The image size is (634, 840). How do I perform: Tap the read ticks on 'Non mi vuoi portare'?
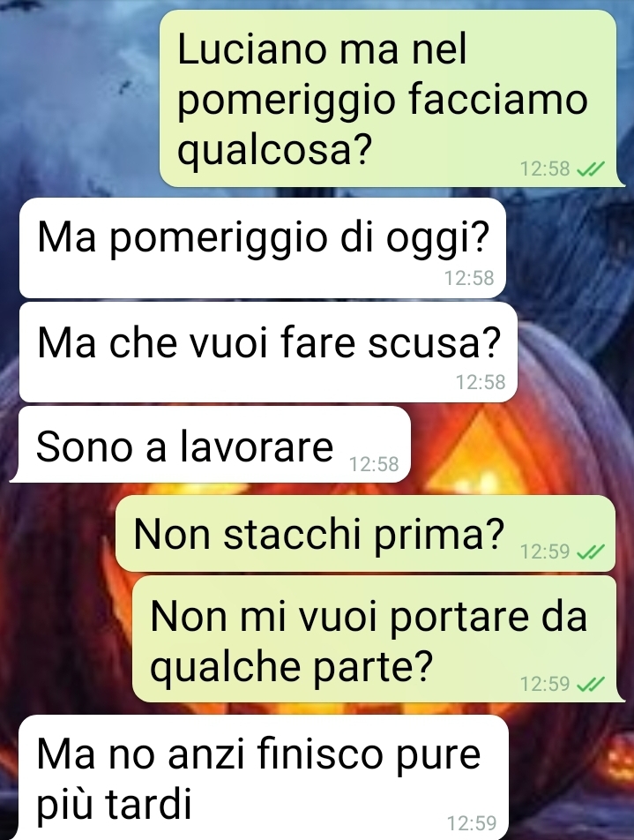coord(591,684)
